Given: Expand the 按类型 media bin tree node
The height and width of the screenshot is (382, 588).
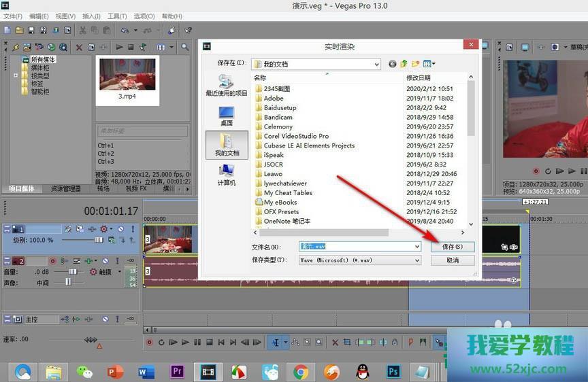Looking at the screenshot, I should pyautogui.click(x=16, y=75).
